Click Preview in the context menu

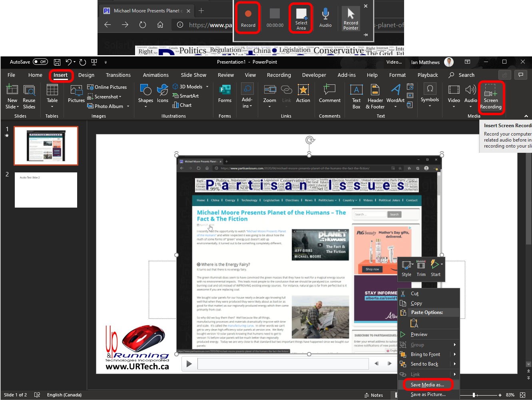coord(419,334)
